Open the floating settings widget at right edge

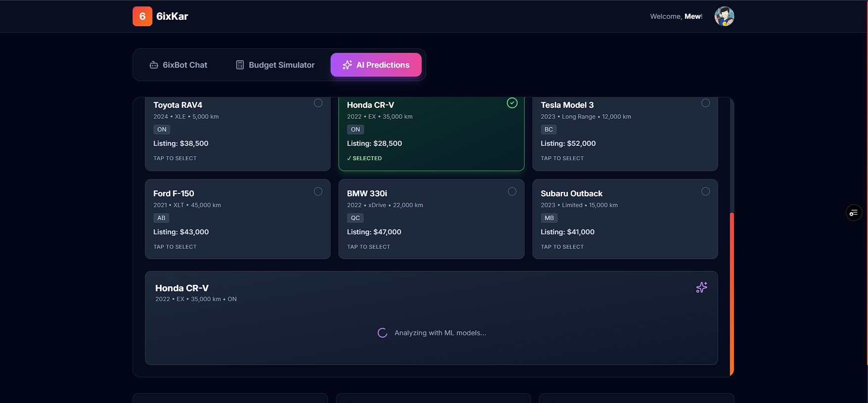coord(854,213)
